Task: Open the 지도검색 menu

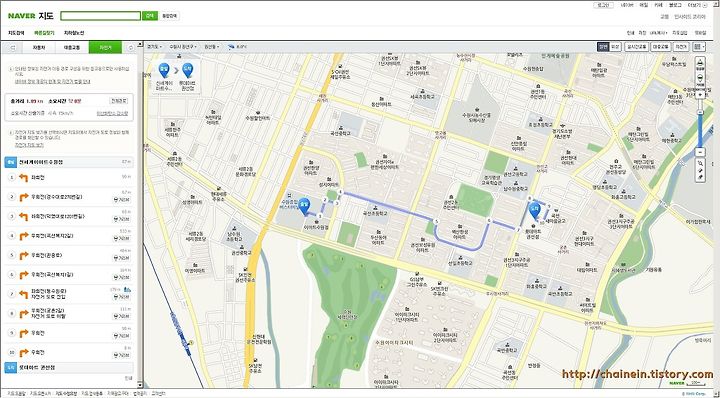Action: pos(16,33)
